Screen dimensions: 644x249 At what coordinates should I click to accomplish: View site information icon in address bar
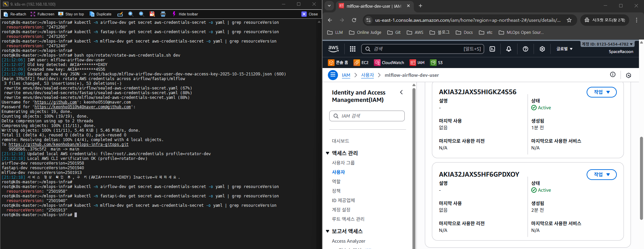coord(368,20)
